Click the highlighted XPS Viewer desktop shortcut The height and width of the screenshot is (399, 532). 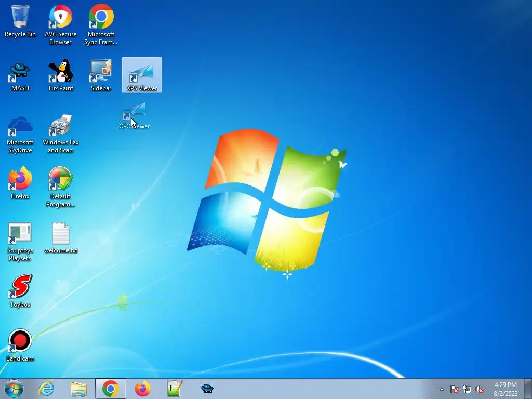(x=142, y=75)
